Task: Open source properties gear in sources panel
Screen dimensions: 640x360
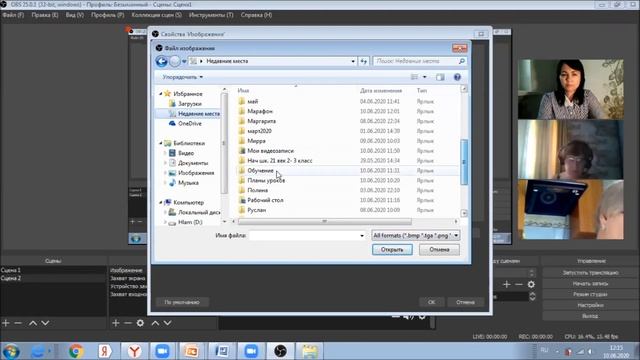Action: (140, 323)
